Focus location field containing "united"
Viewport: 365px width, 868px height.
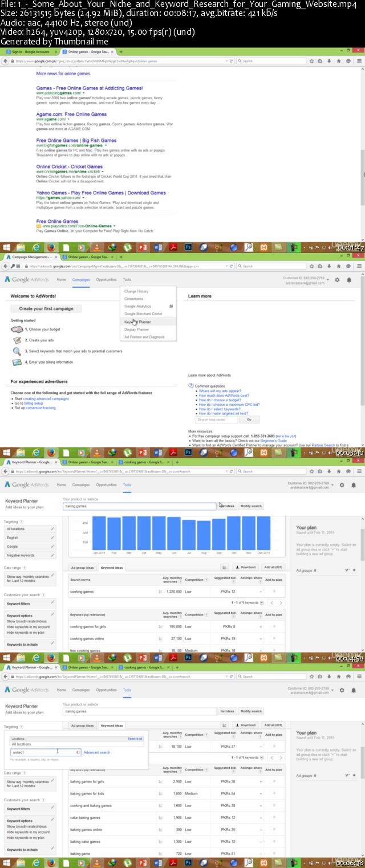click(x=46, y=752)
